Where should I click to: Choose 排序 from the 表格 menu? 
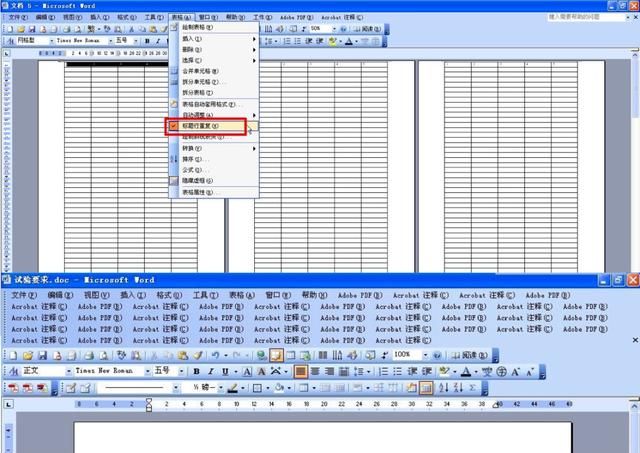pyautogui.click(x=214, y=159)
